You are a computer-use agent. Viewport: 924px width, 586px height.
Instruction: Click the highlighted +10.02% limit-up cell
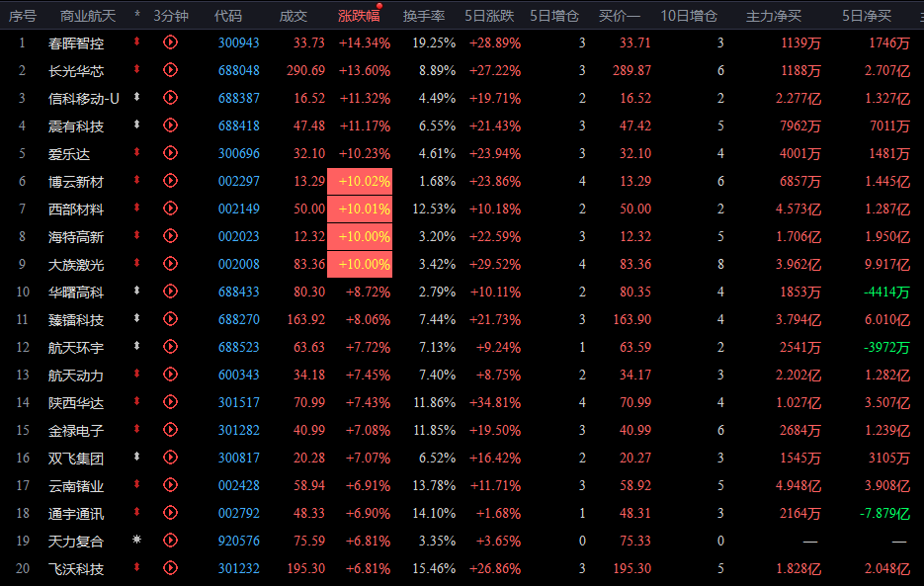[365, 182]
